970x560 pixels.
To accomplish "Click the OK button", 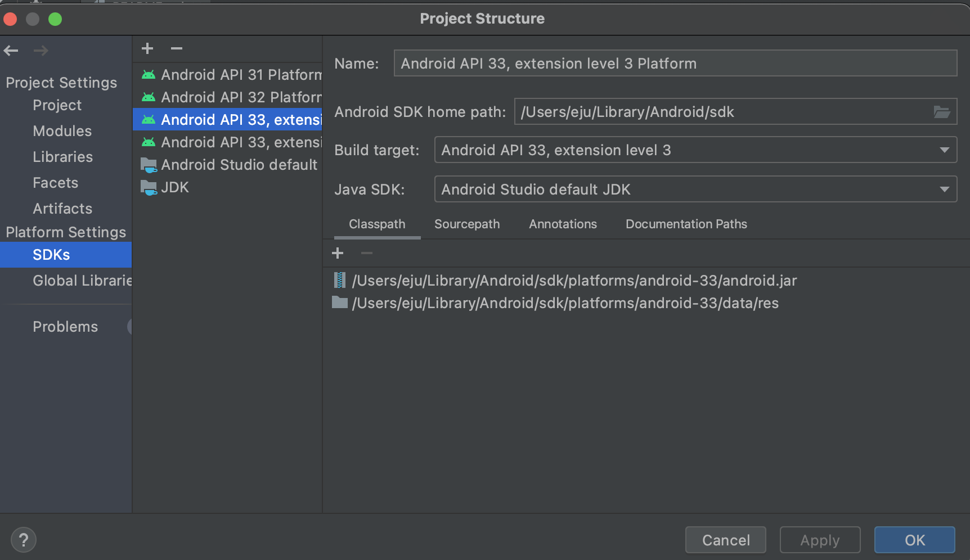I will [x=915, y=540].
